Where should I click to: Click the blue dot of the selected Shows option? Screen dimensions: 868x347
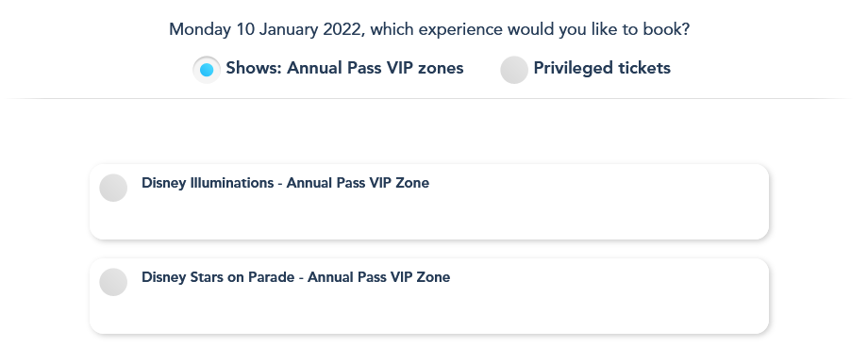tap(207, 70)
